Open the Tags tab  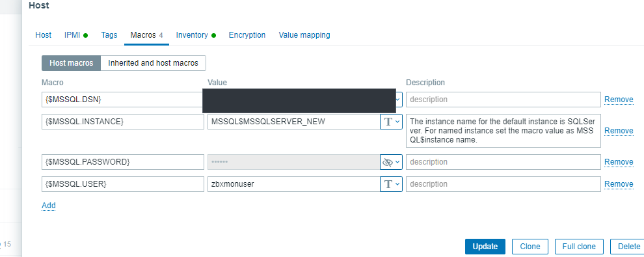point(109,35)
